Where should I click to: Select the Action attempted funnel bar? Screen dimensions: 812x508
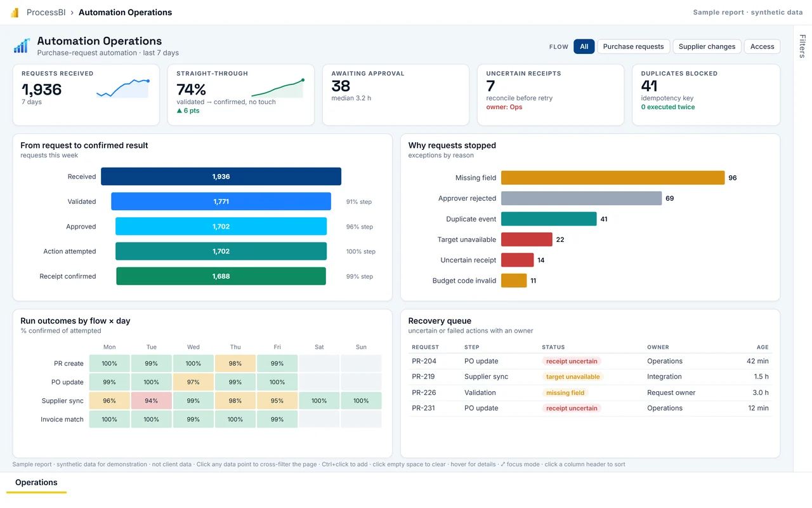coord(221,251)
